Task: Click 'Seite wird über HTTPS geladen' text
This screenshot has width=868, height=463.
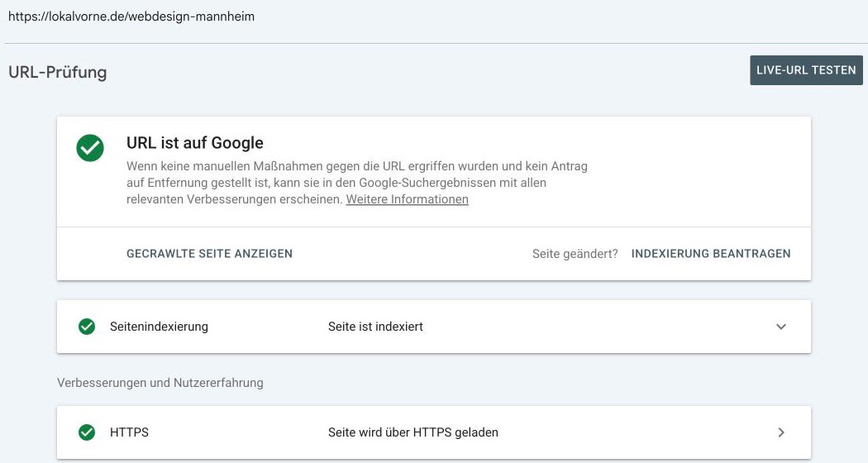Action: pyautogui.click(x=413, y=432)
